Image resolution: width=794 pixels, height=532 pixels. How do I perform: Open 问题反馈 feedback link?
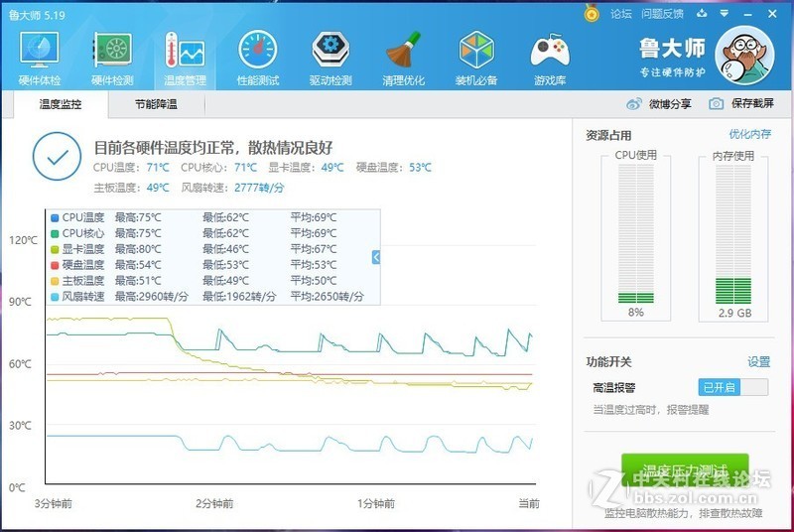662,14
